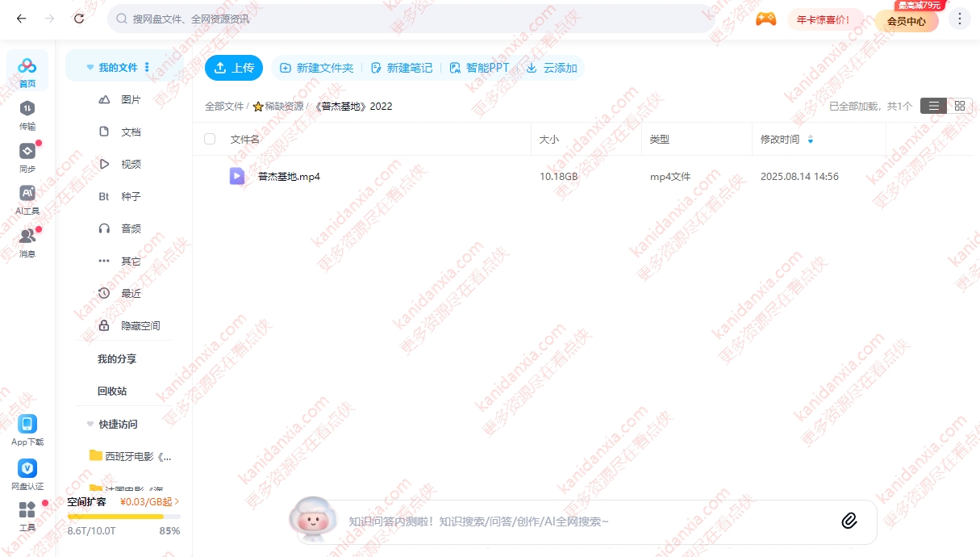The image size is (980, 557).
Task: Click the paperclip attachment icon
Action: 849,521
